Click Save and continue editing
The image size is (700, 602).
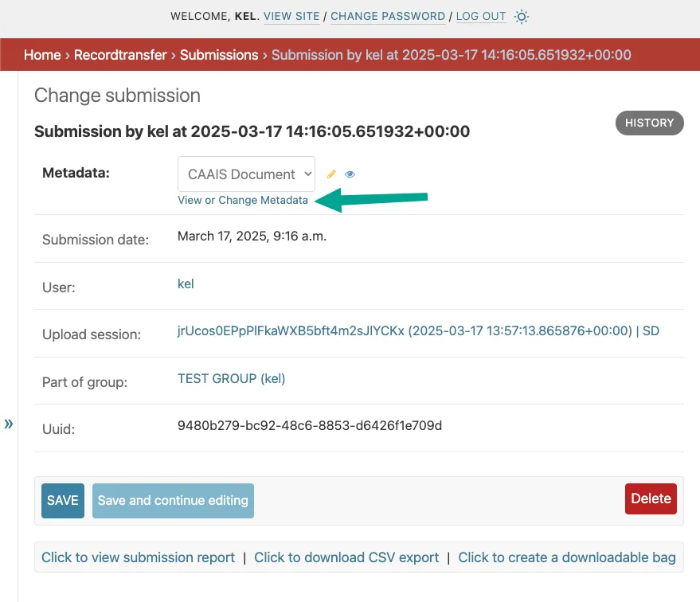pos(174,501)
